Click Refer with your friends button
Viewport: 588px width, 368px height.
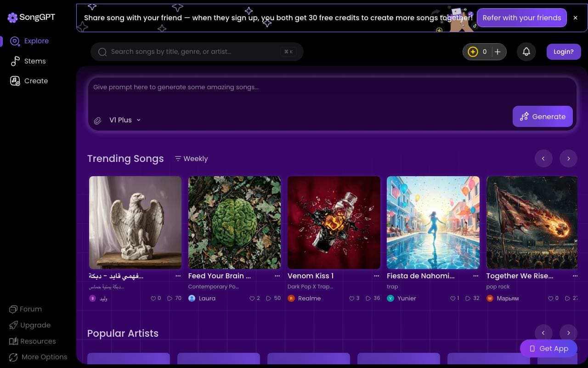coord(522,18)
